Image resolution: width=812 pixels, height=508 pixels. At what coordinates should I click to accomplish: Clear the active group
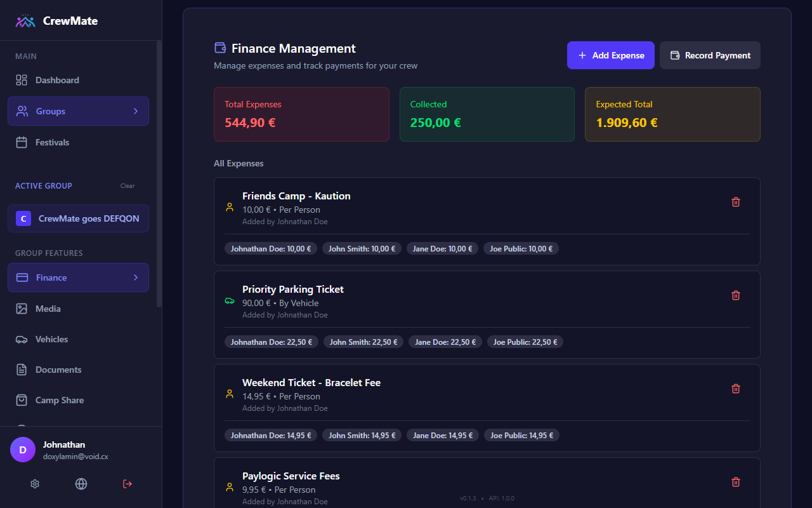click(x=128, y=186)
